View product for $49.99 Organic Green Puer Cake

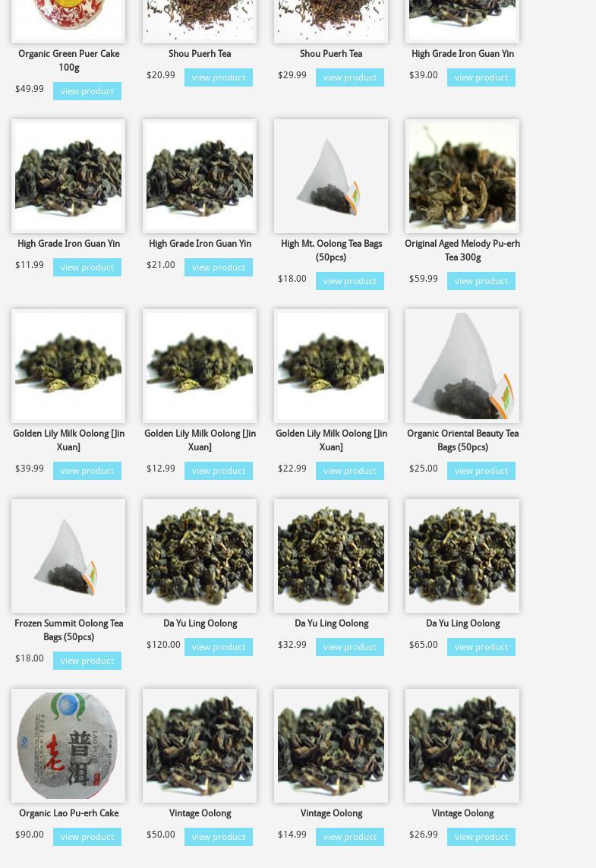point(87,91)
